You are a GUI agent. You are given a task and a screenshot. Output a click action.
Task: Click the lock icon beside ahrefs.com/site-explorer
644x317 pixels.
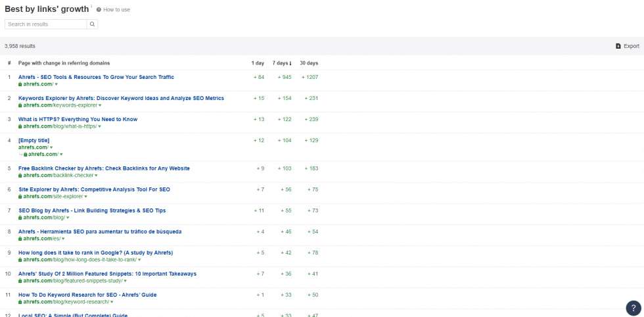point(20,197)
